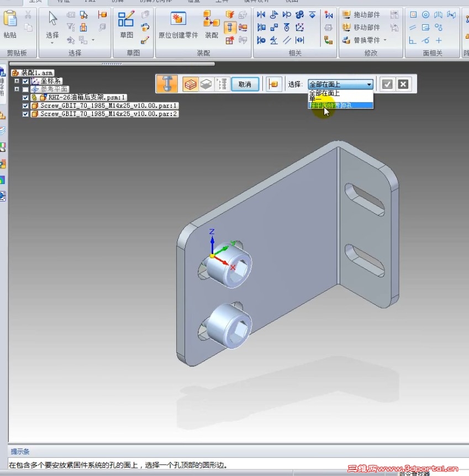
Task: Click the 粘贴 (Paste) clipboard icon
Action: [10, 19]
